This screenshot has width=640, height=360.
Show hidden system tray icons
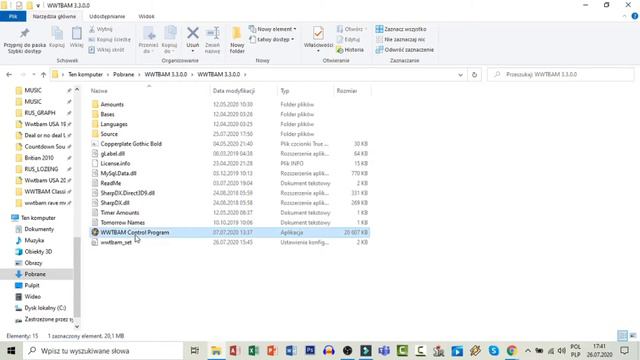pyautogui.click(x=528, y=351)
